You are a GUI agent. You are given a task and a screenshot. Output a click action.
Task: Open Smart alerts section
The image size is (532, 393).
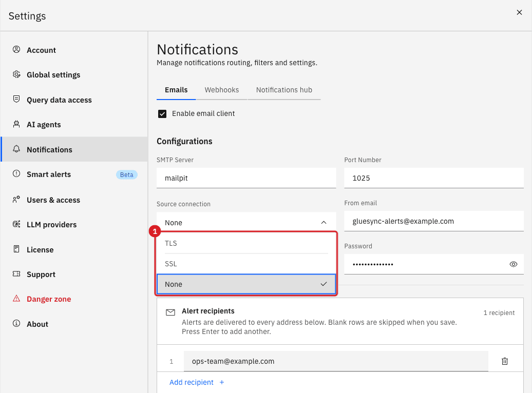74,174
